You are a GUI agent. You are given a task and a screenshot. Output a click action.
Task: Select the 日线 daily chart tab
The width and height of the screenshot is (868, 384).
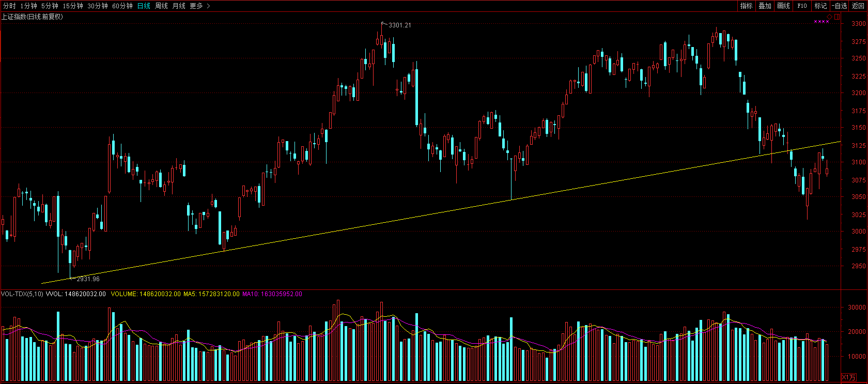click(x=144, y=6)
